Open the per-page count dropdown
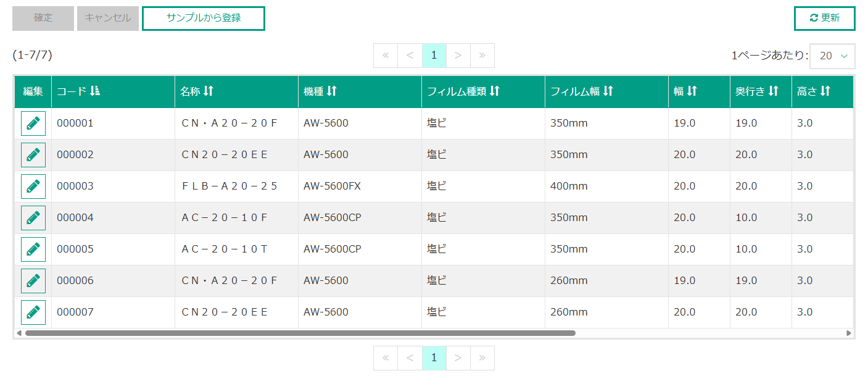Image resolution: width=868 pixels, height=389 pixels. [x=832, y=56]
